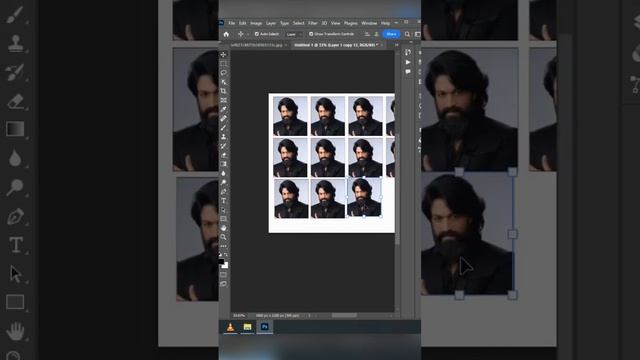
Task: Open the Move tool preset picker arrow
Action: pos(248,34)
